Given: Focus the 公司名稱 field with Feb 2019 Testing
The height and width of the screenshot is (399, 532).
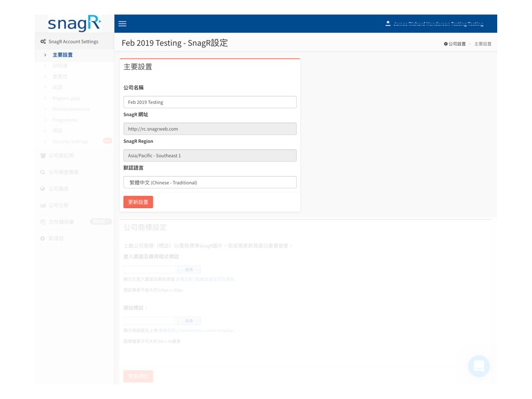Looking at the screenshot, I should point(210,102).
